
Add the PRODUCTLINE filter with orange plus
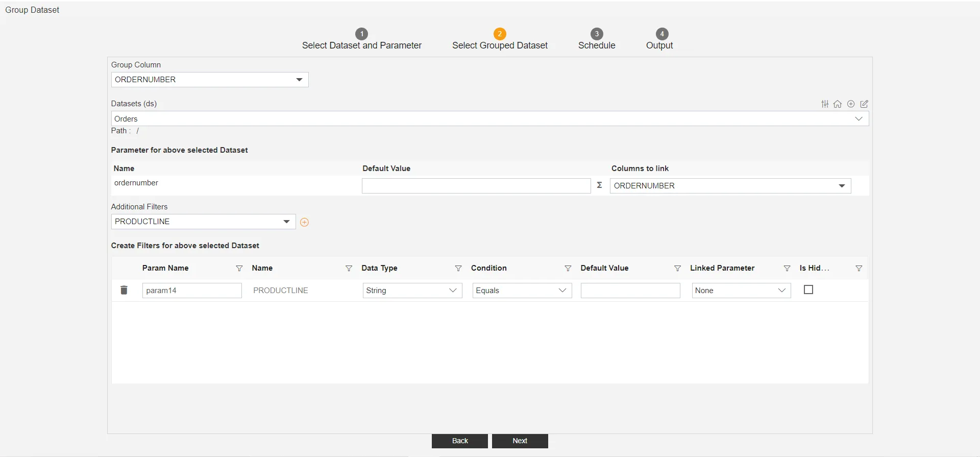pyautogui.click(x=304, y=222)
